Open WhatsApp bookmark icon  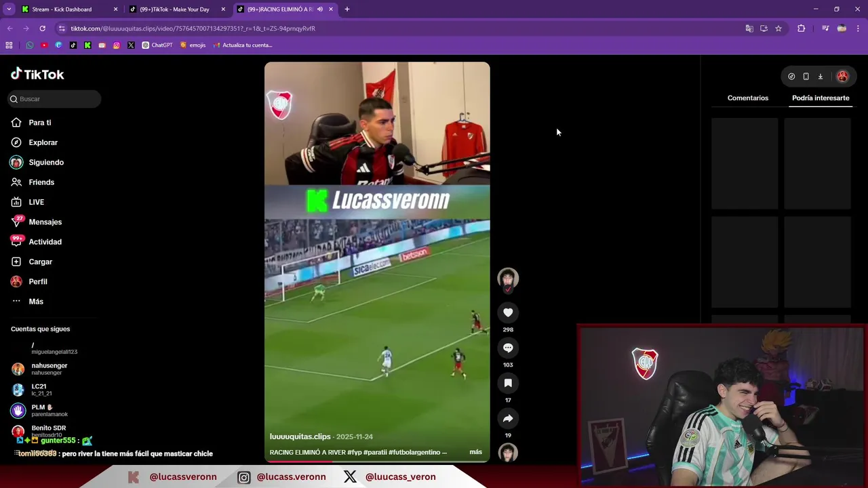click(30, 45)
